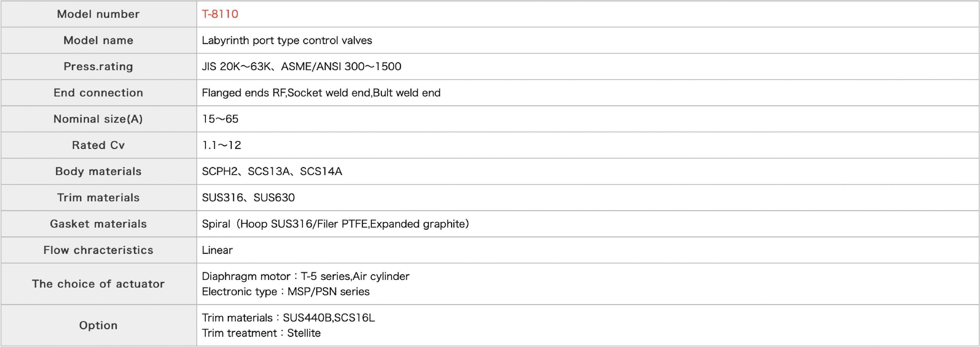
Task: Select the Rated Cv label
Action: point(98,145)
